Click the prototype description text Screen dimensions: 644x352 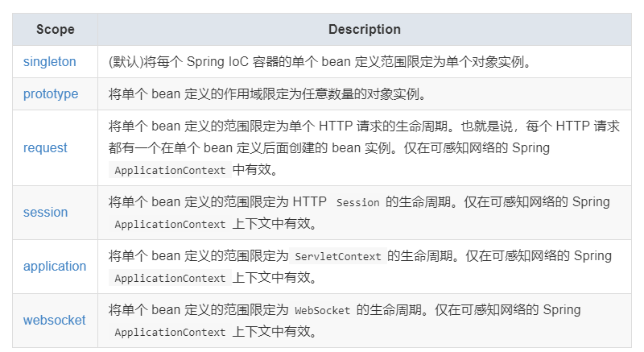tap(268, 93)
